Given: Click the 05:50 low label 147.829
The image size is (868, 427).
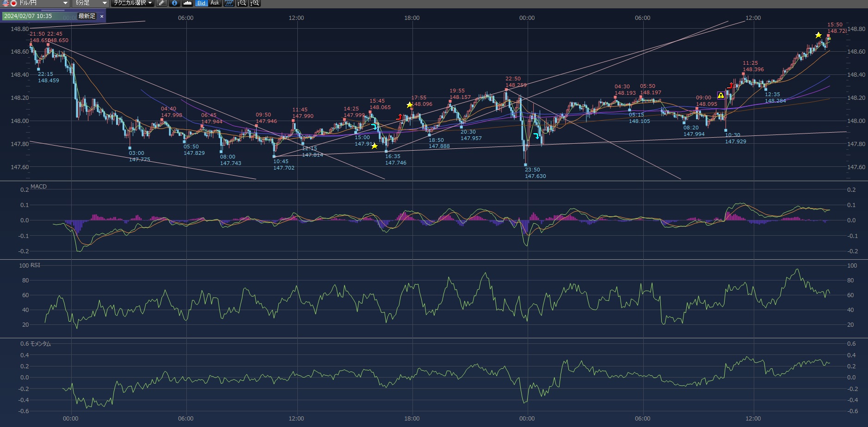Looking at the screenshot, I should pos(194,150).
